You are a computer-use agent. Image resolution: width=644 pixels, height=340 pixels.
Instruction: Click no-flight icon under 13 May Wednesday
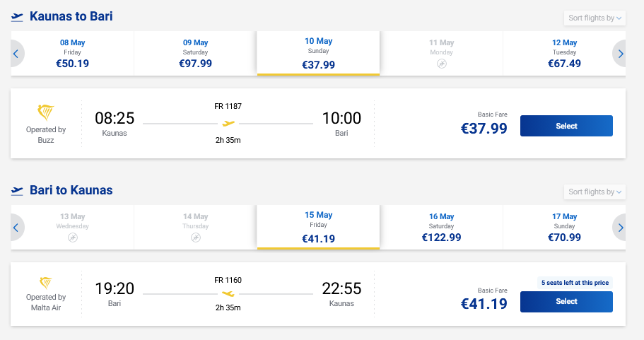73,238
